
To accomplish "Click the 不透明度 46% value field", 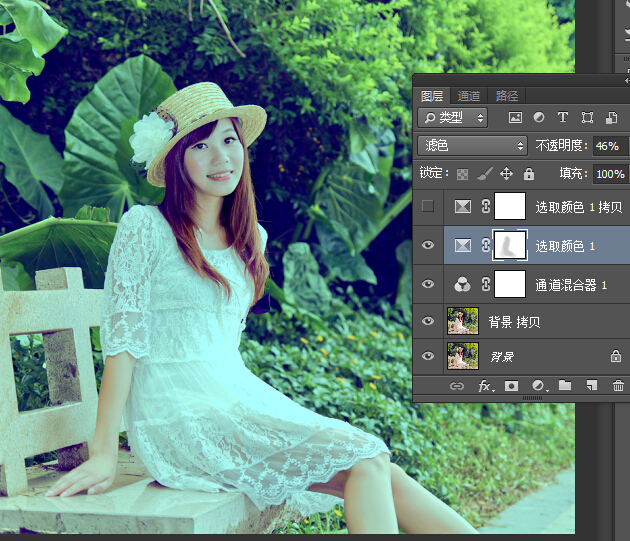I will click(608, 146).
